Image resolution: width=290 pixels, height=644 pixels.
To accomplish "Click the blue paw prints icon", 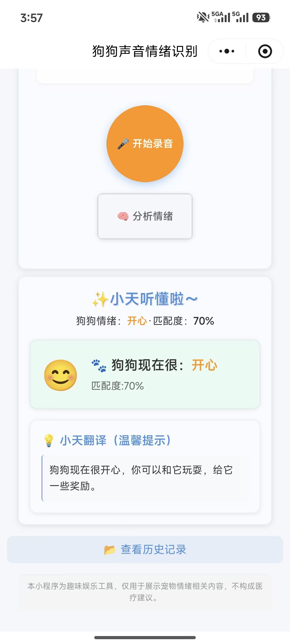I will point(99,365).
